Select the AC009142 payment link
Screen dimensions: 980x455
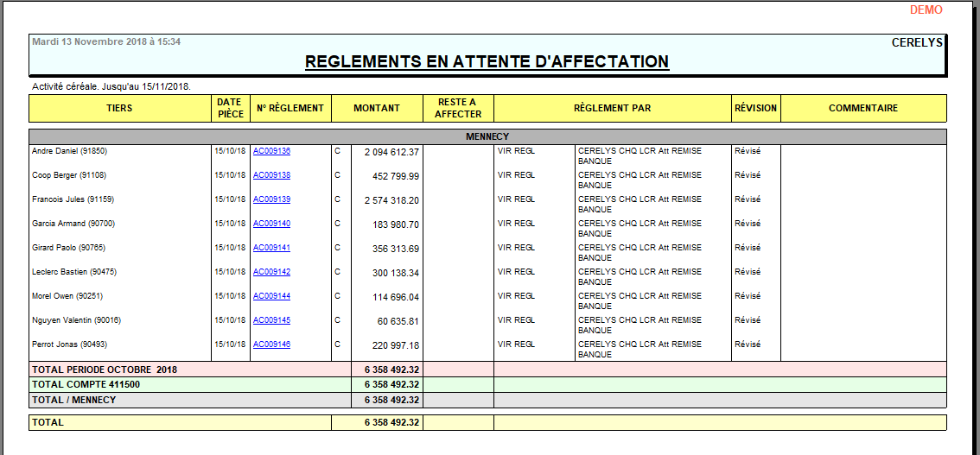tap(271, 272)
